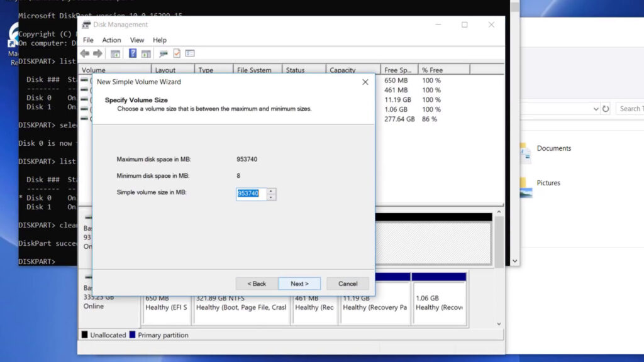
Task: Sort volumes by the Volume column header
Action: point(114,70)
